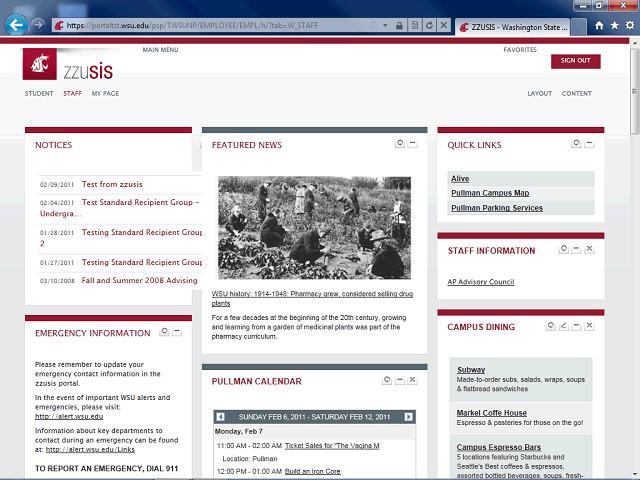Click the Sign Out button
The width and height of the screenshot is (640, 480).
point(576,61)
